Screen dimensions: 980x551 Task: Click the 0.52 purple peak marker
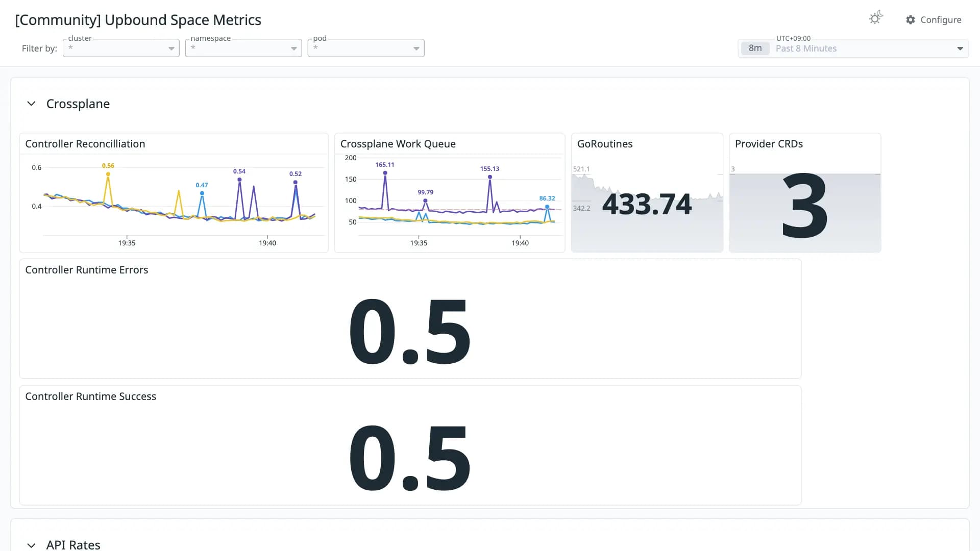(x=296, y=182)
